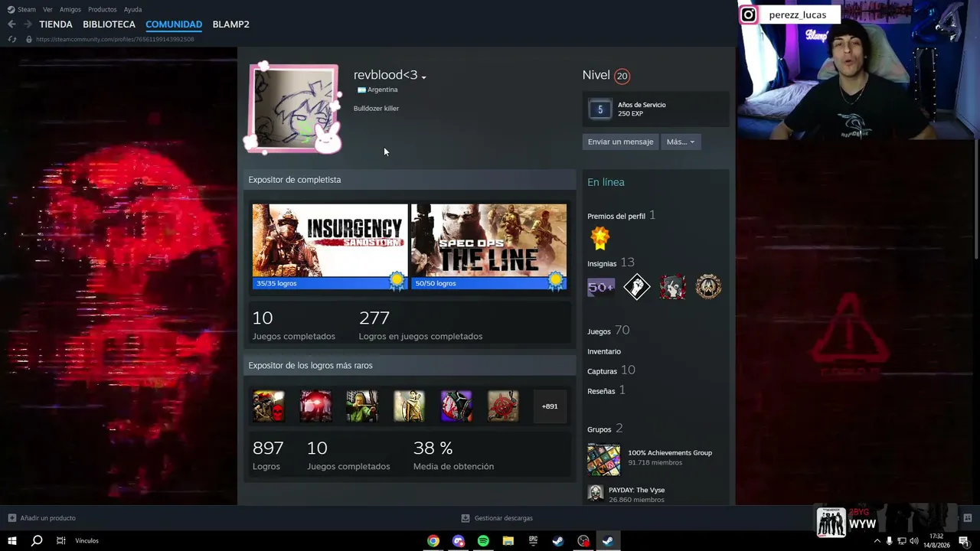Open the 100% Achievements Group link

tap(670, 452)
